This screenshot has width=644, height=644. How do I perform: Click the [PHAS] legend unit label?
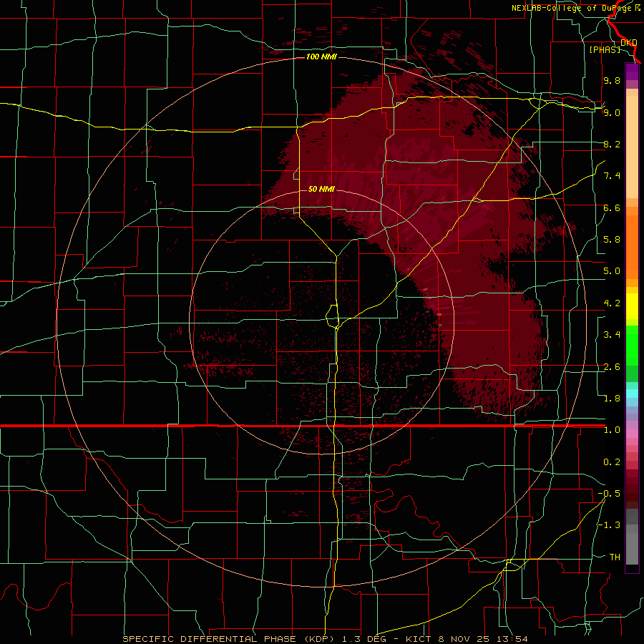pyautogui.click(x=605, y=49)
